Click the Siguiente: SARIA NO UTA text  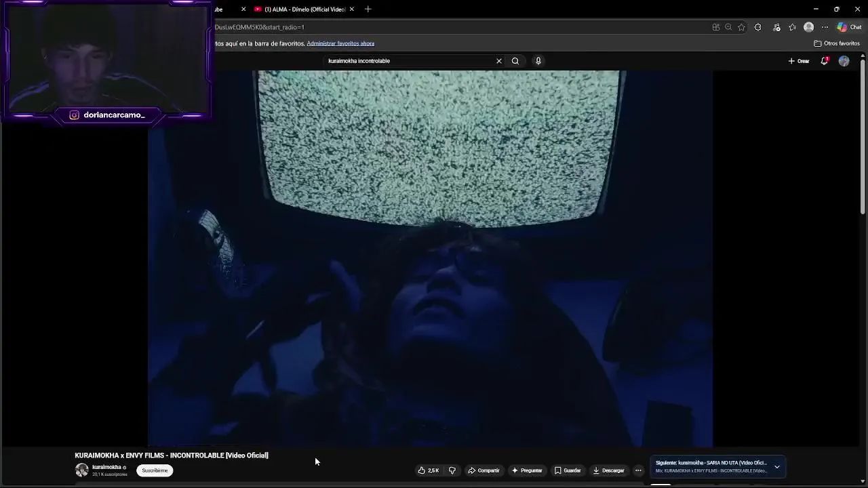pos(711,463)
